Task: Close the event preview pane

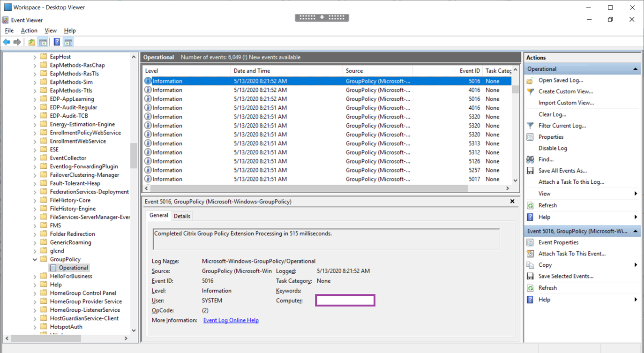Action: [x=512, y=201]
